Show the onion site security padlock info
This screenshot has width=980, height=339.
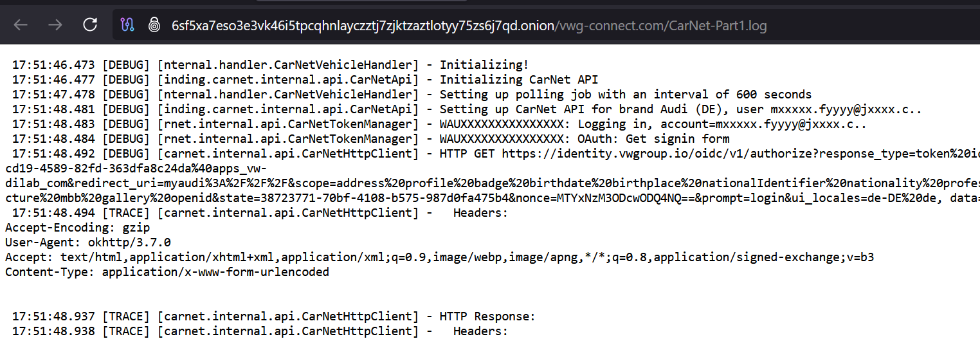[x=154, y=25]
